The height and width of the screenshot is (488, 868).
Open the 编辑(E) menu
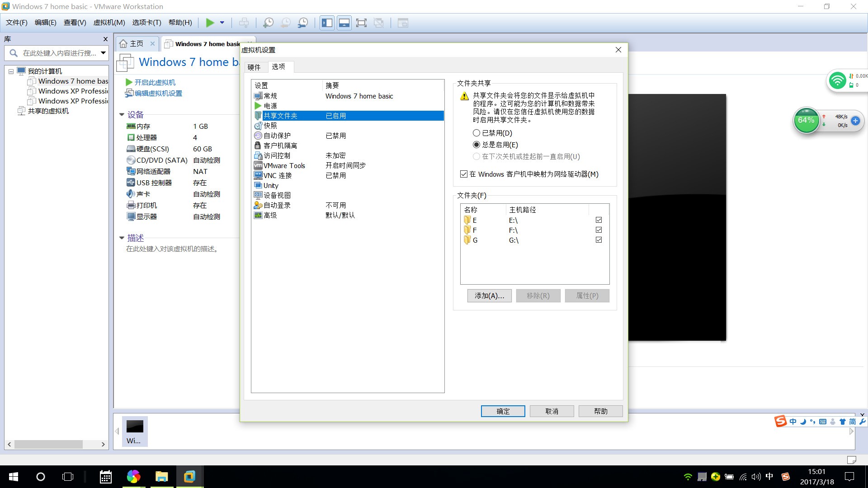coord(46,23)
